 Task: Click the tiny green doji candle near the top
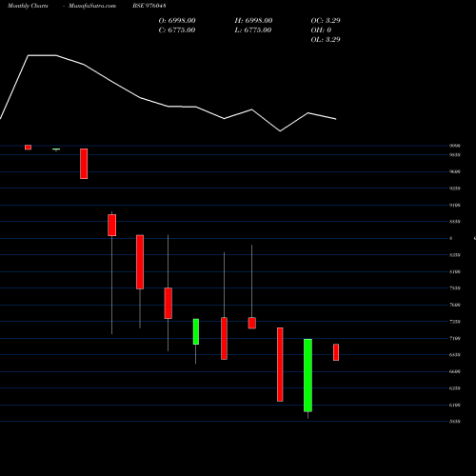click(56, 149)
